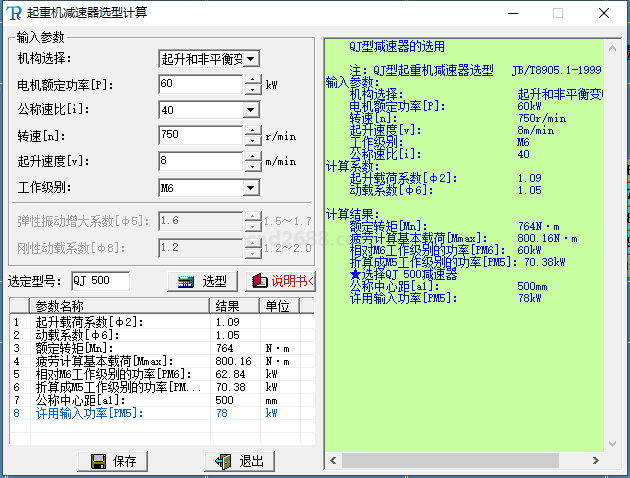
Task: Decrease rotation speed with down arrow
Action: pyautogui.click(x=253, y=139)
